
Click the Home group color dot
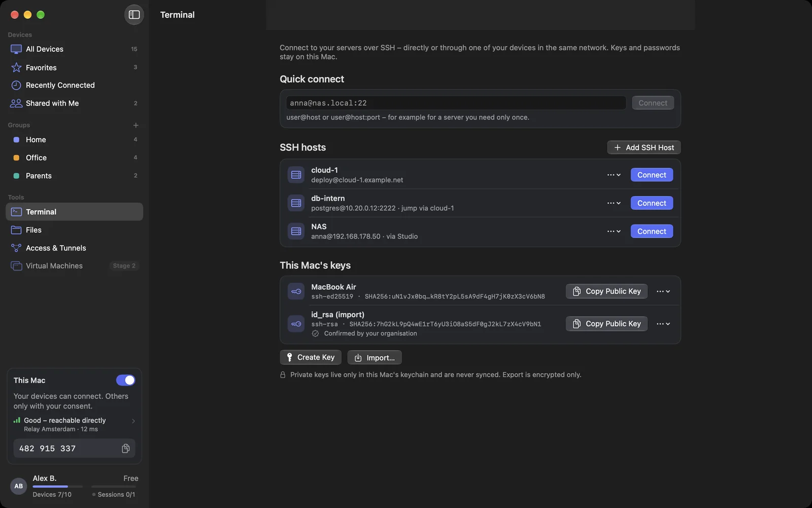[x=16, y=140]
